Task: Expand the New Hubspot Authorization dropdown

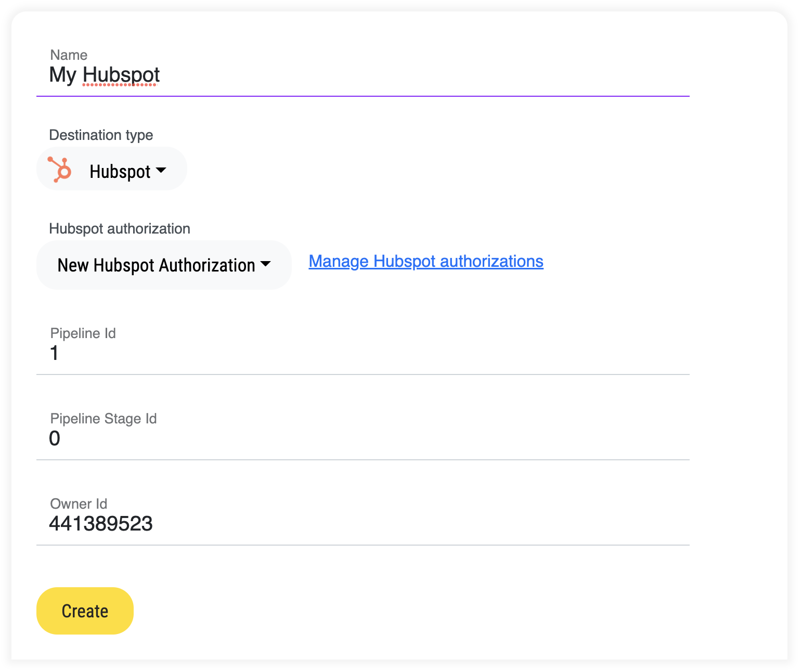Action: [x=156, y=265]
